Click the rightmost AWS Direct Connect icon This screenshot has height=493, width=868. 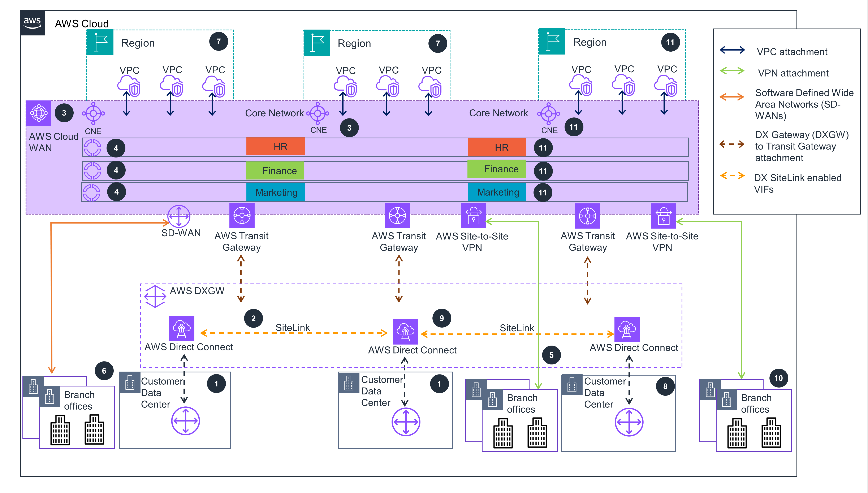627,329
